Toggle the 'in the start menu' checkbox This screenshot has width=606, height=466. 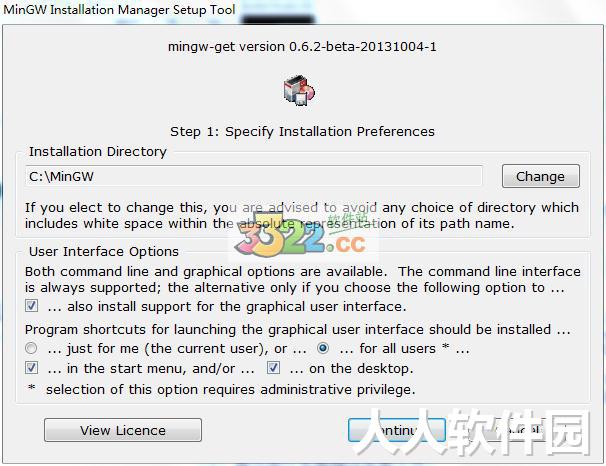point(31,367)
